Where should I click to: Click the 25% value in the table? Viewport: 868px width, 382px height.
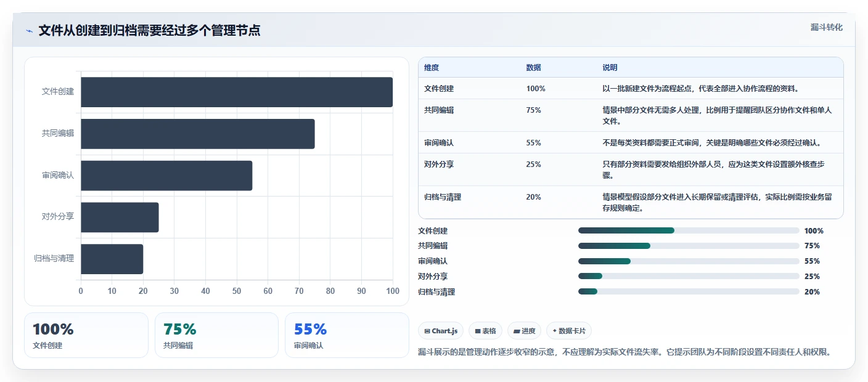point(533,165)
